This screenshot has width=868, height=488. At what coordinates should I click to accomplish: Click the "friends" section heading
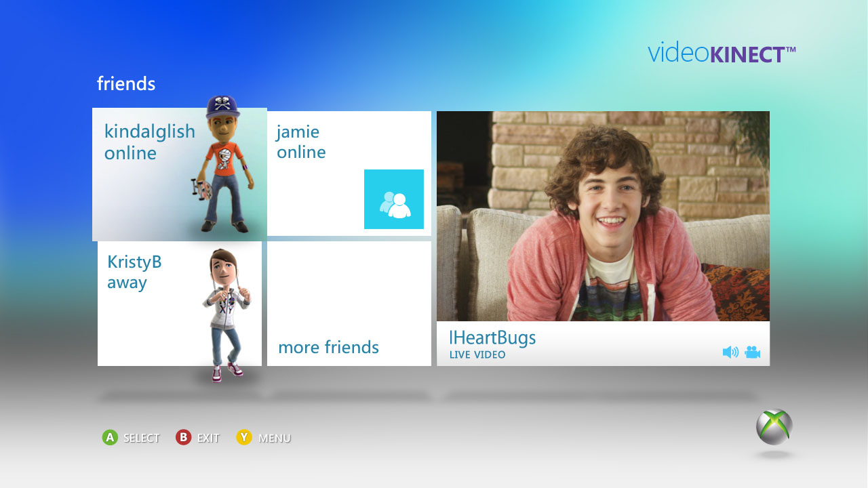click(x=126, y=84)
